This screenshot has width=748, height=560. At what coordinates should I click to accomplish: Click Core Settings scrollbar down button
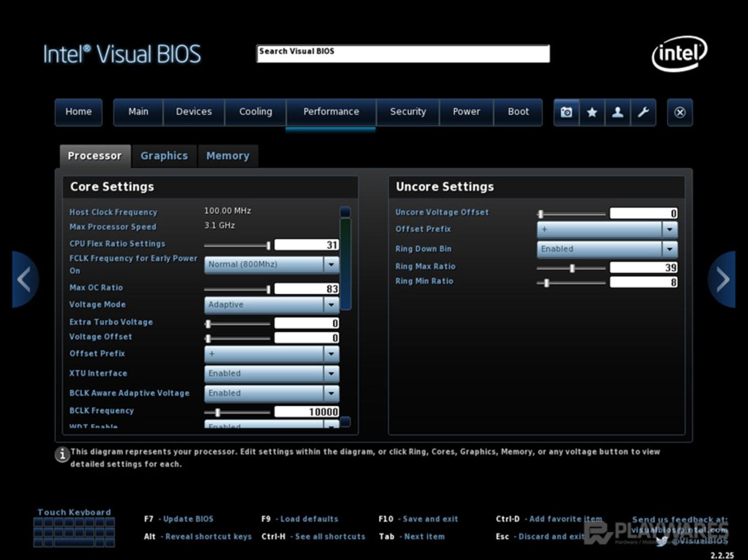345,422
